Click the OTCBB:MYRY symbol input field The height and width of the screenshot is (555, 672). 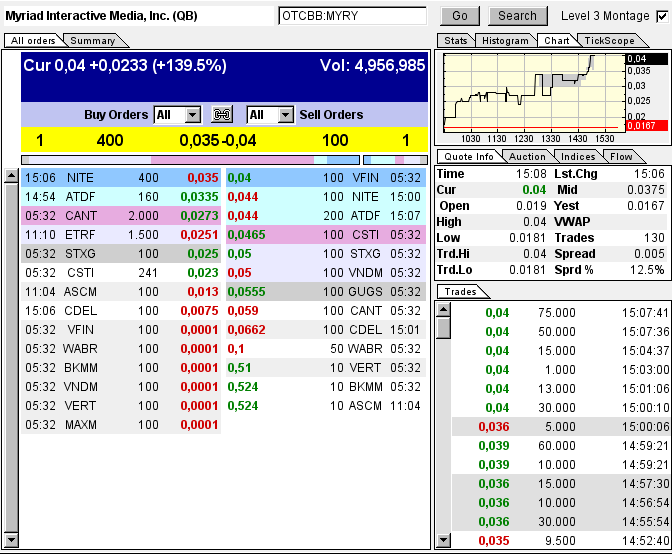click(x=352, y=16)
